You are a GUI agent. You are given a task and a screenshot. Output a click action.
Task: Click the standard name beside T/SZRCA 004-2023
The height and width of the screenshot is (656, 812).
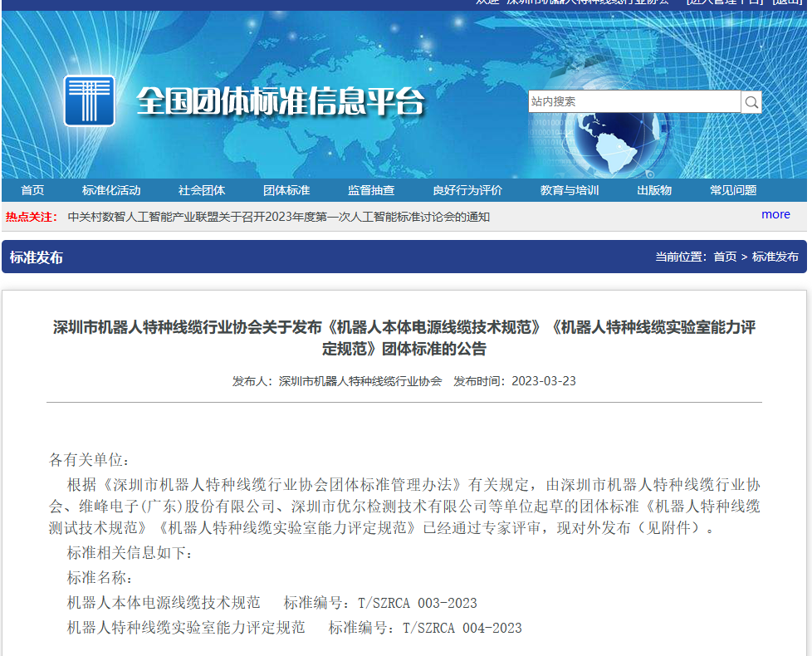pos(187,628)
